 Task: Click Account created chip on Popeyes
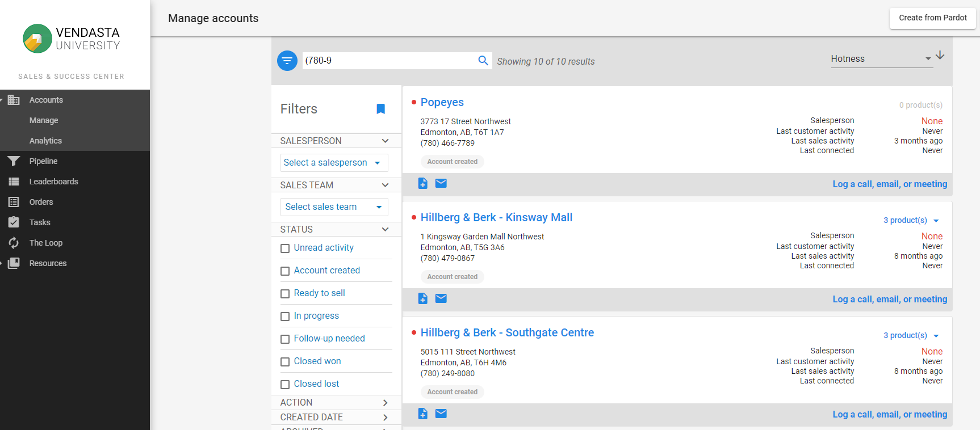click(x=453, y=162)
